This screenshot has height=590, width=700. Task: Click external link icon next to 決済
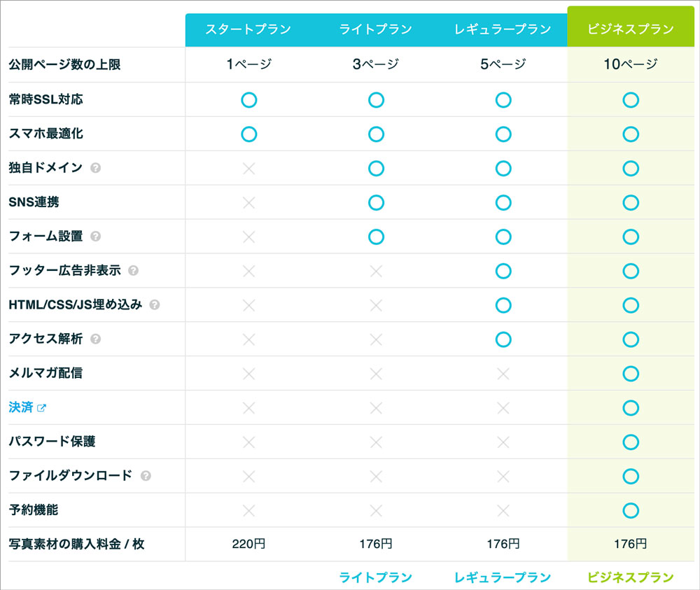[41, 407]
